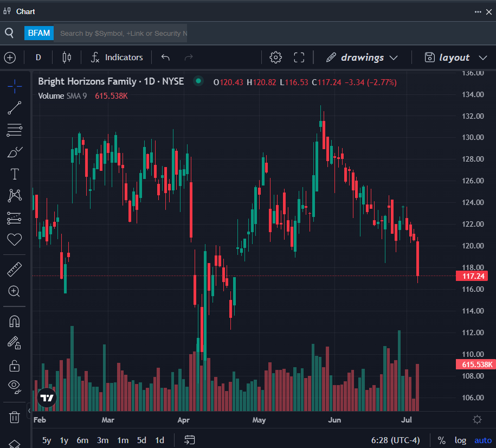Open the candlestick chart style menu

click(x=67, y=57)
